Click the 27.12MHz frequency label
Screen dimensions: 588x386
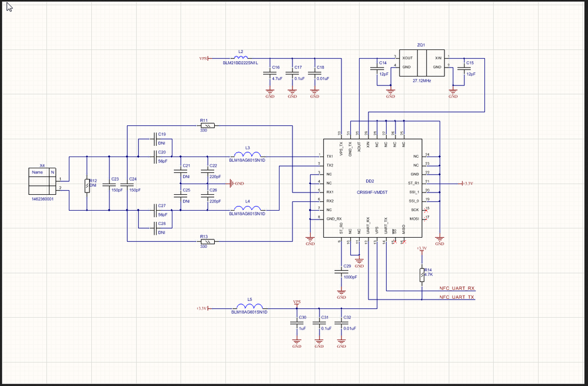tap(422, 81)
